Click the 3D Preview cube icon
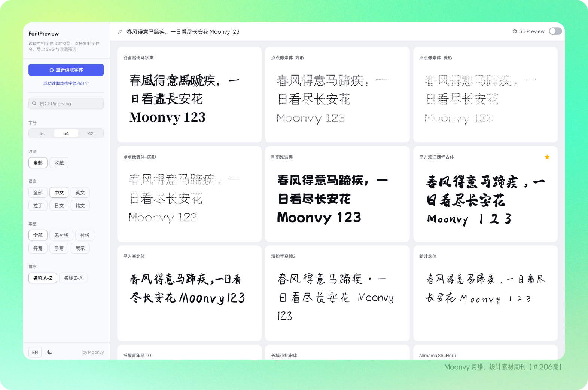Viewport: 588px width, 390px height. [515, 31]
